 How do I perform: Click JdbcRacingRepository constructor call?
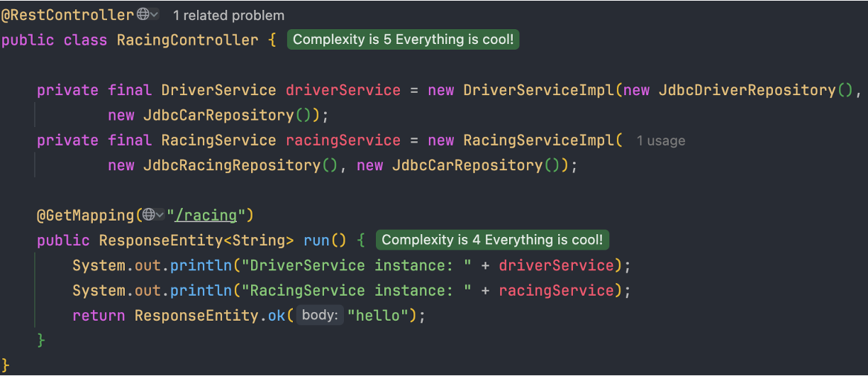point(232,165)
